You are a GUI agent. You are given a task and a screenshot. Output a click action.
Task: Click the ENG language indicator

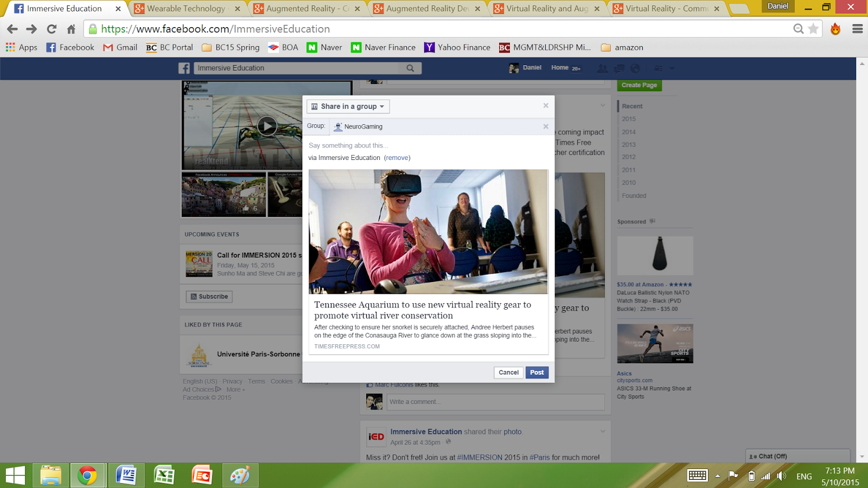[804, 476]
